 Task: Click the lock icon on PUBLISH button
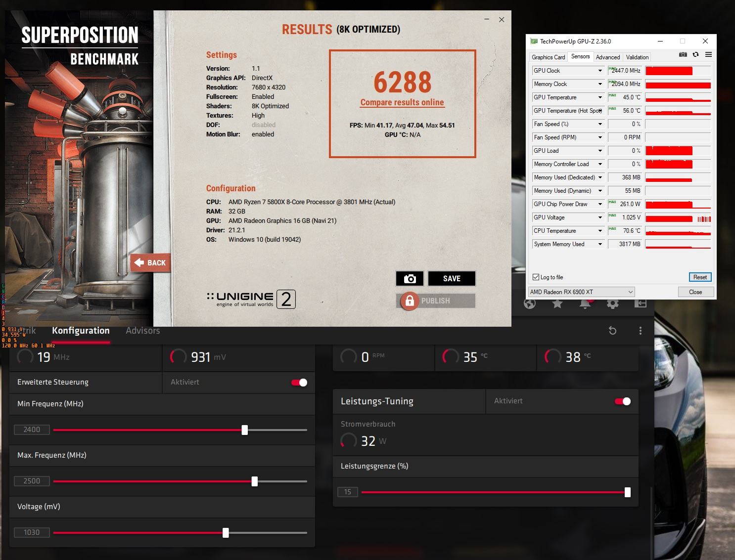(x=410, y=301)
